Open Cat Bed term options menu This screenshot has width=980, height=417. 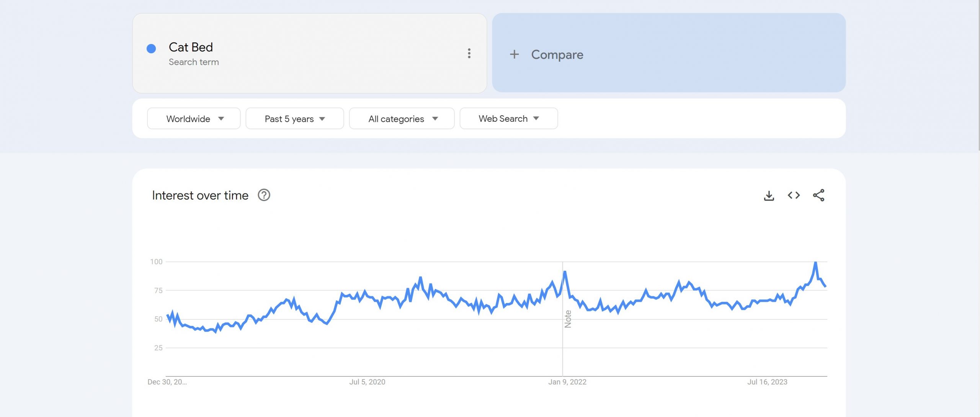(469, 53)
